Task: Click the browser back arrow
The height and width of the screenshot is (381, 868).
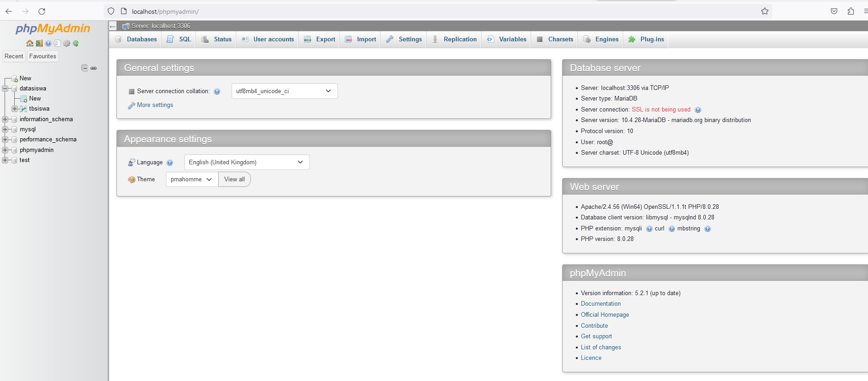Action: click(9, 11)
